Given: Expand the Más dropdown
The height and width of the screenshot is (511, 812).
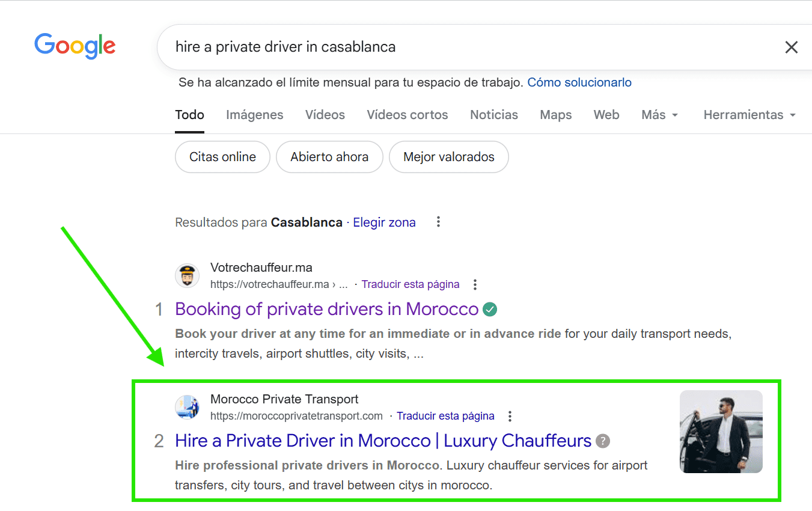Looking at the screenshot, I should [659, 115].
